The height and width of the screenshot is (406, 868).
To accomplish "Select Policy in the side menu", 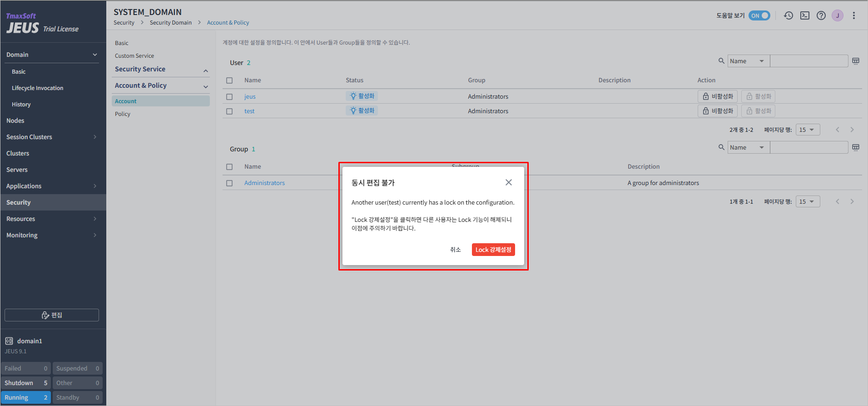I will [x=123, y=114].
